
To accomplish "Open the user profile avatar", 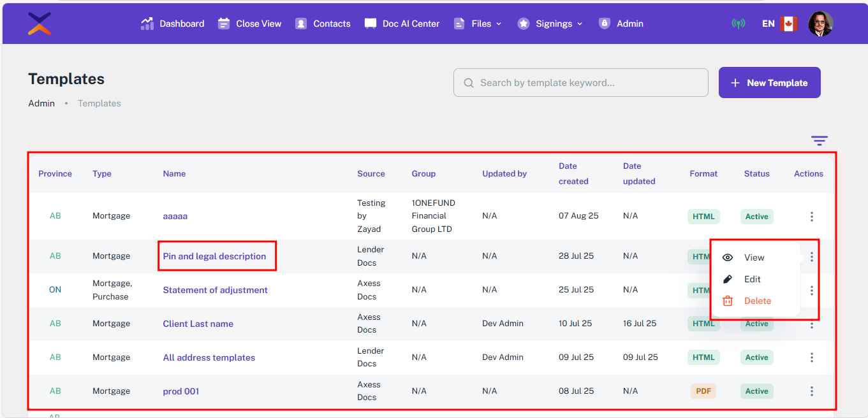I will (820, 24).
